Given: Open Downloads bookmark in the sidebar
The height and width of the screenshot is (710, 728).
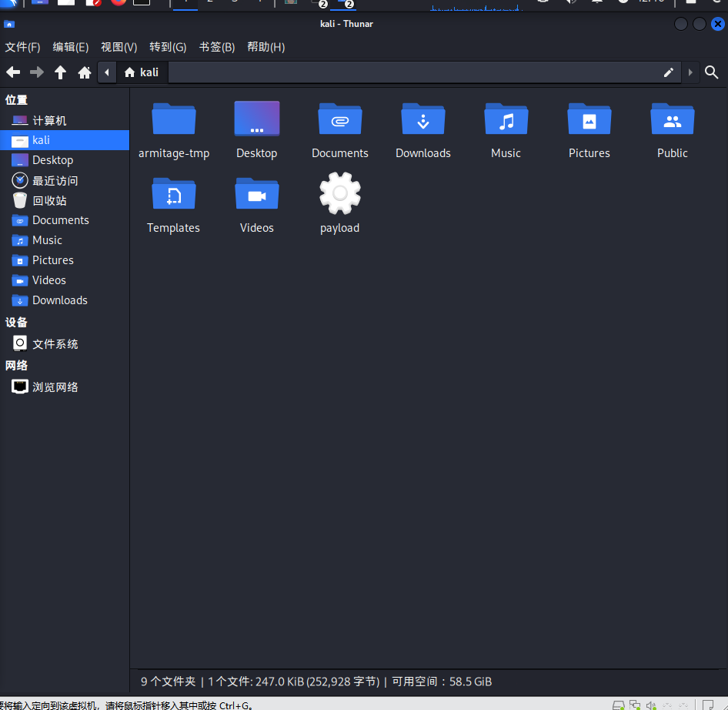Looking at the screenshot, I should (65, 300).
